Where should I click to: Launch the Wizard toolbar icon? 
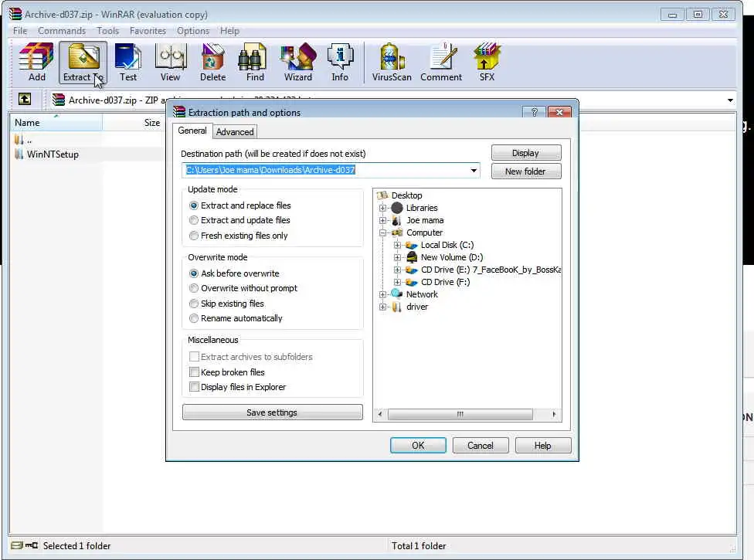pos(297,62)
